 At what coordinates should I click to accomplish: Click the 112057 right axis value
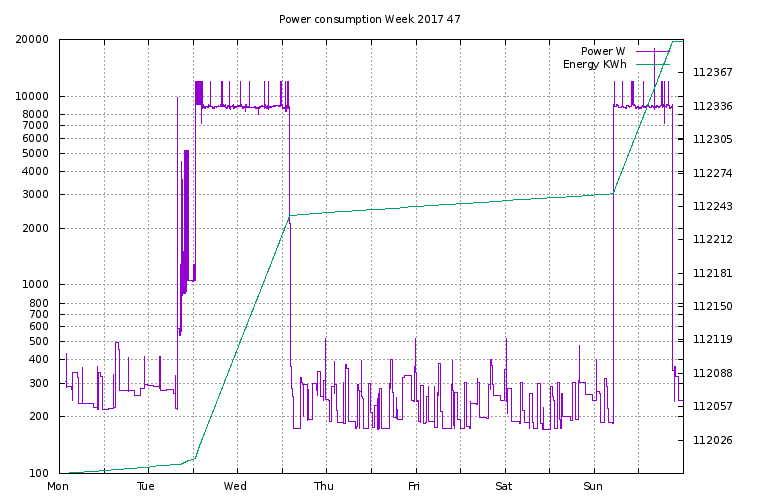[x=713, y=406]
